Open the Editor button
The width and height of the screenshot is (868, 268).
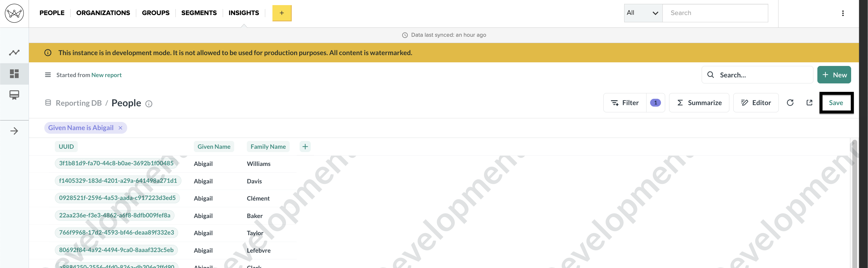(x=756, y=103)
